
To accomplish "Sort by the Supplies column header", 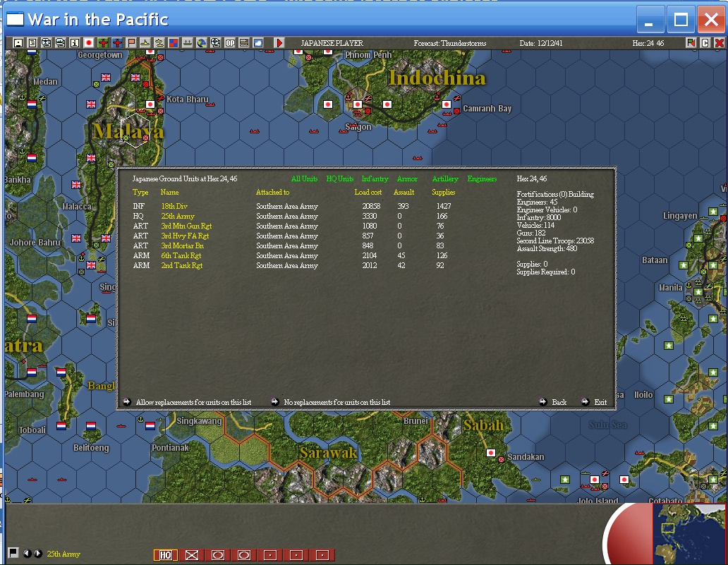I will [444, 192].
